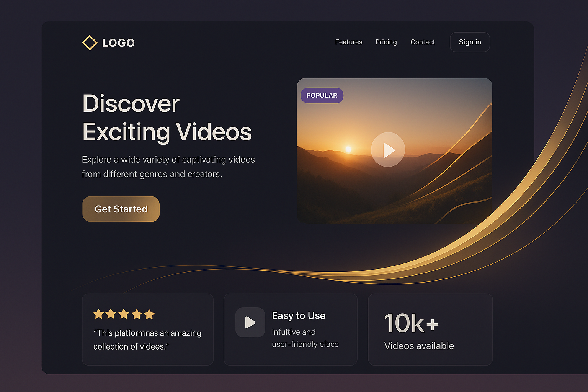Image resolution: width=588 pixels, height=392 pixels.
Task: Click the Sign in button
Action: coord(470,42)
